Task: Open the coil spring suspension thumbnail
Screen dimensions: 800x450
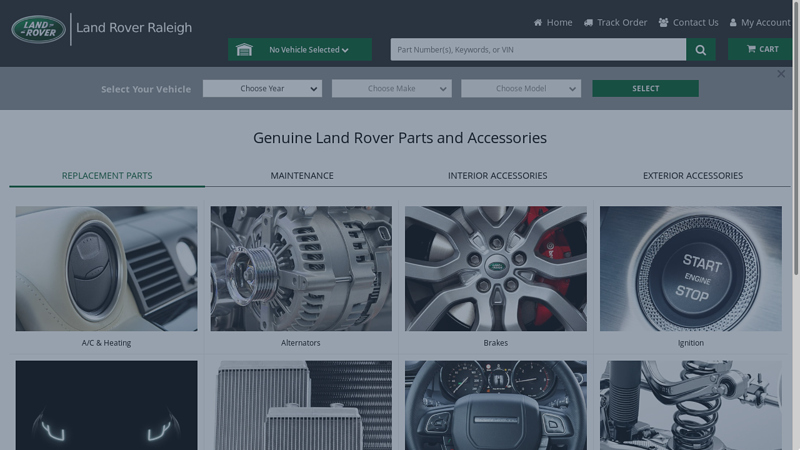Action: coord(691,406)
